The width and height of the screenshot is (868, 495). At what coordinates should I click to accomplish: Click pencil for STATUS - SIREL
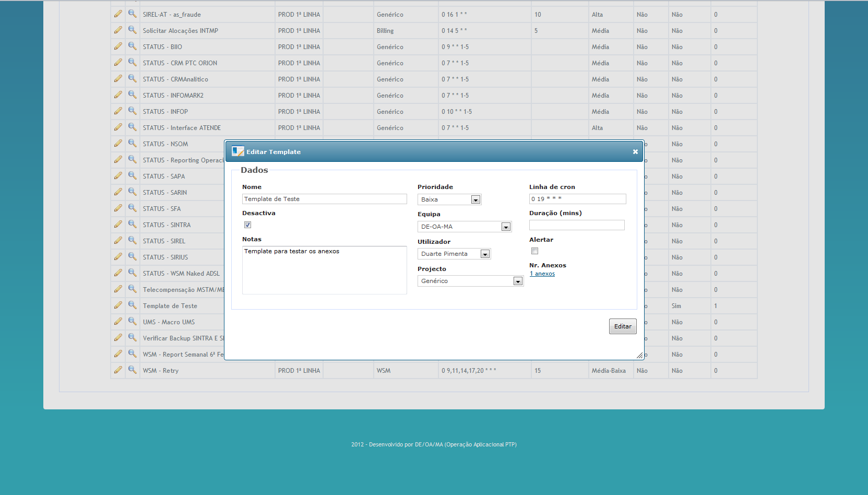118,241
